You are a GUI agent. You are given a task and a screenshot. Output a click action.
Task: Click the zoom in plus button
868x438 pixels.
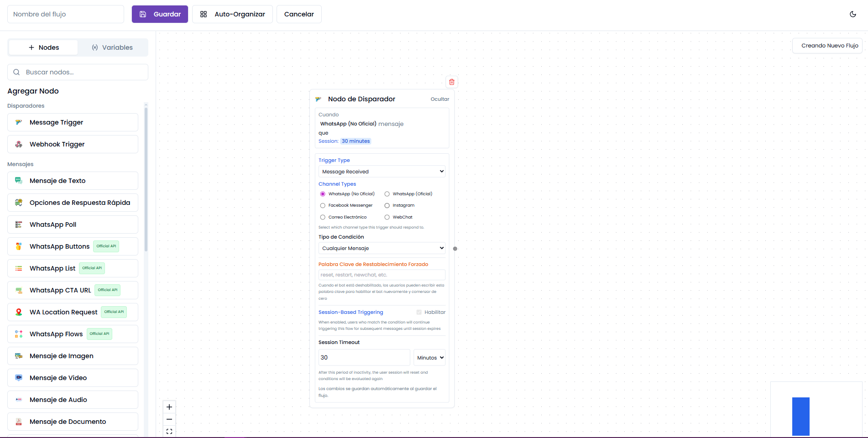[169, 407]
